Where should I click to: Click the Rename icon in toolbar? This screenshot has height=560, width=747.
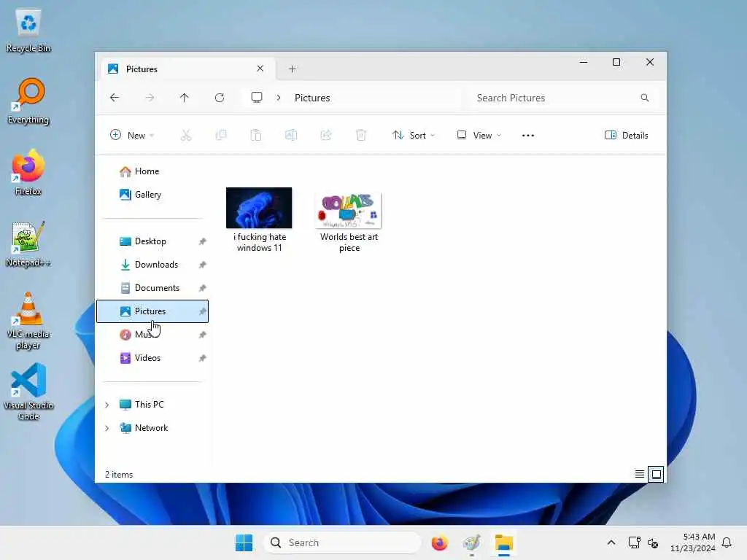[291, 135]
